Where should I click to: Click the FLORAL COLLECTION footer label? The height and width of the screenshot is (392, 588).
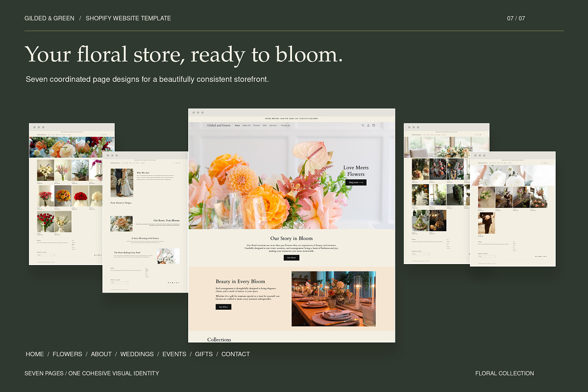point(505,373)
